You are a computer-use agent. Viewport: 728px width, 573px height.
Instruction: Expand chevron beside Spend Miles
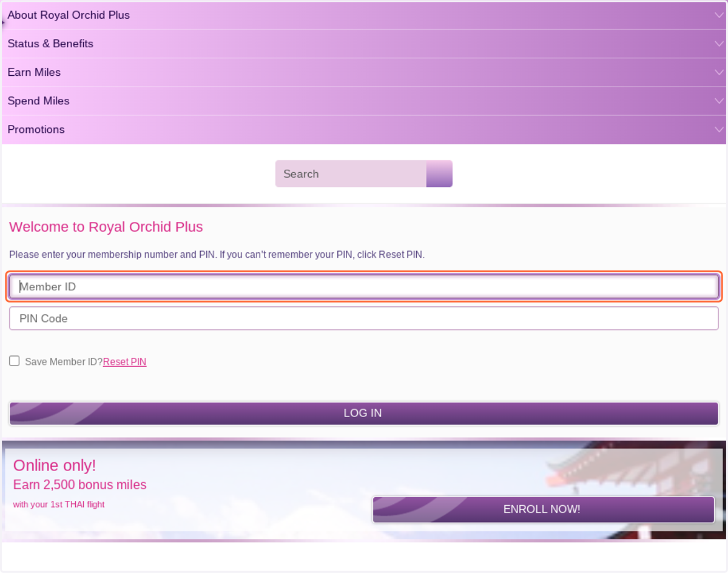click(x=719, y=101)
